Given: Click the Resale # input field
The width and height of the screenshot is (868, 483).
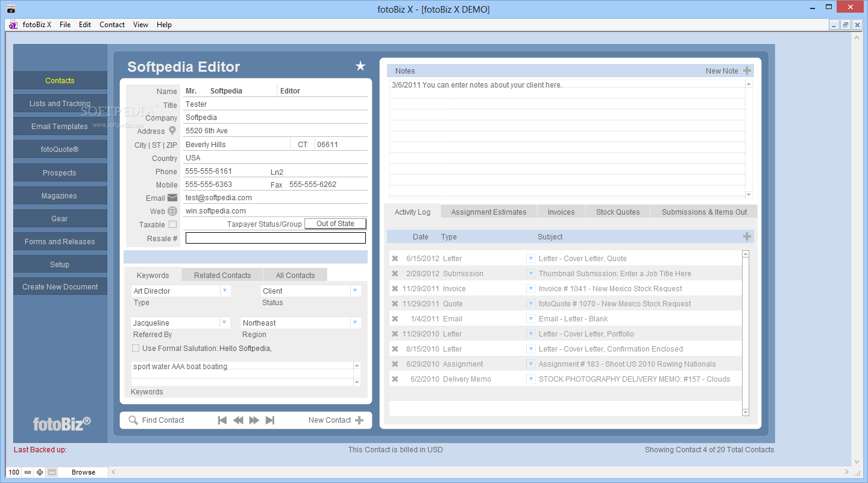Looking at the screenshot, I should 275,238.
